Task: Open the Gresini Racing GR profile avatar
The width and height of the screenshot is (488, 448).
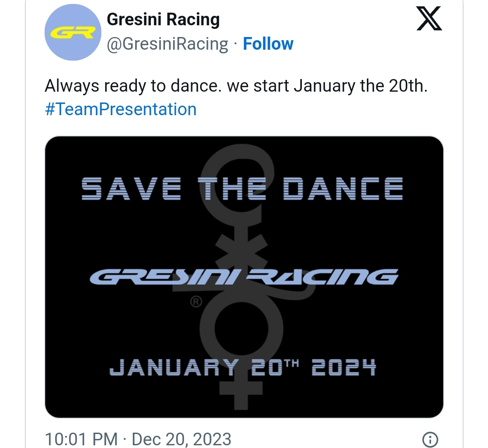Action: click(73, 33)
